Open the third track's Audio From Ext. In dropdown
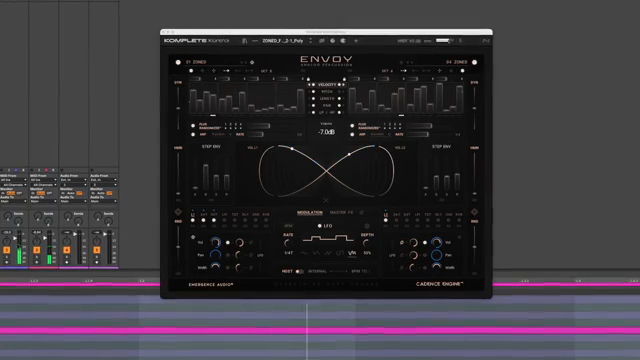The image size is (640, 360). pos(74,180)
